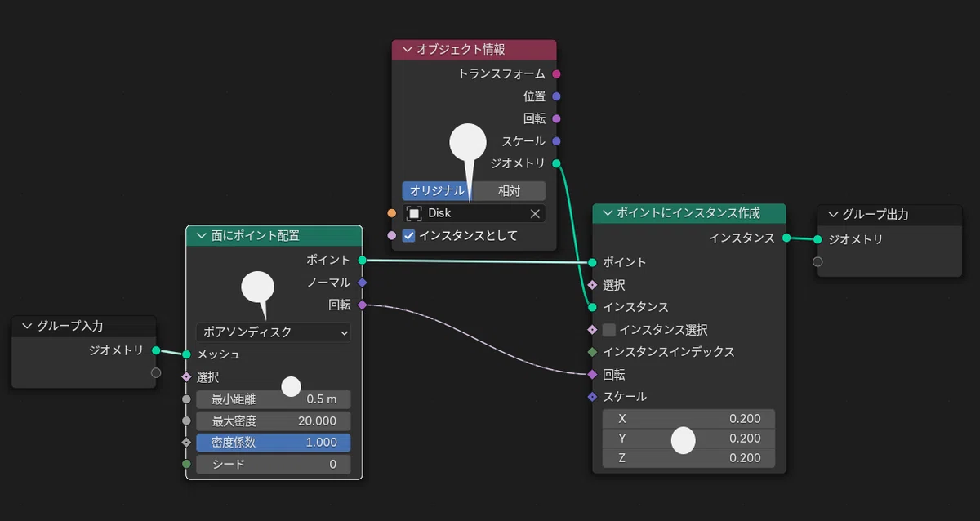Screen dimensions: 980x521
Task: Click the オブジェクト情報 スケール output socket
Action: (x=556, y=141)
